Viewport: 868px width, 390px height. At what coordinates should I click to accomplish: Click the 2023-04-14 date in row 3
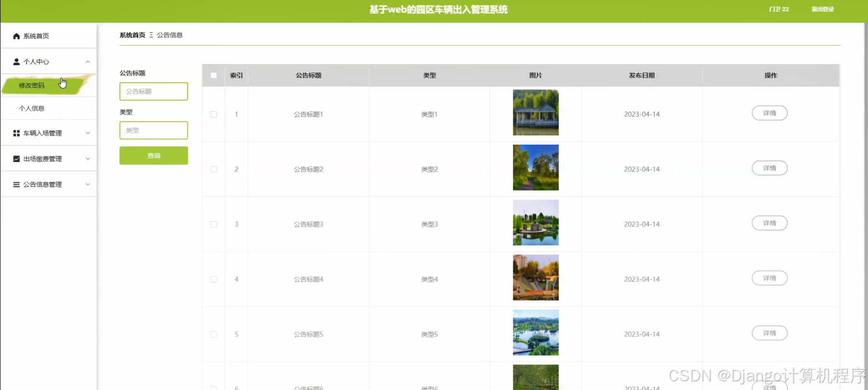click(642, 225)
